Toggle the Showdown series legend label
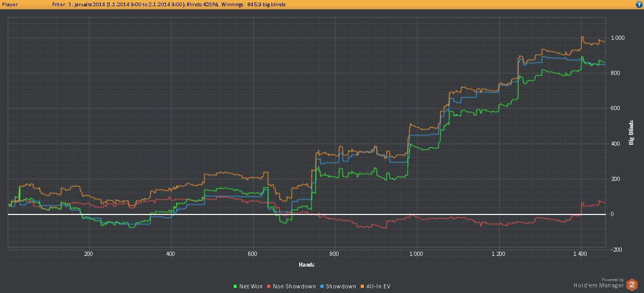 click(341, 286)
